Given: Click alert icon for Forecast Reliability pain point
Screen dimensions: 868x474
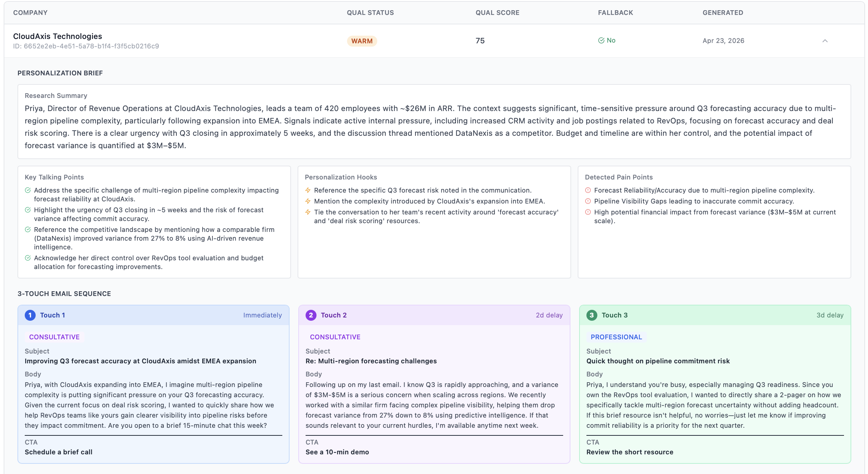Looking at the screenshot, I should pos(588,190).
